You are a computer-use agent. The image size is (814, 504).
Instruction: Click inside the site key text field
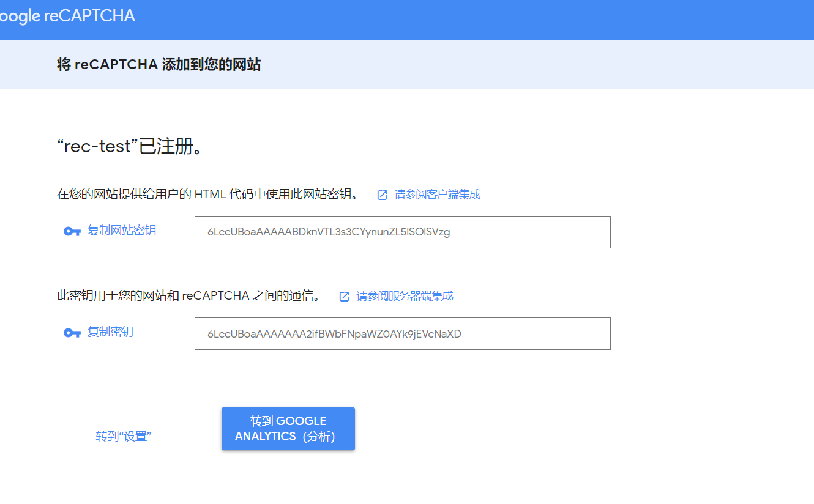coord(402,232)
